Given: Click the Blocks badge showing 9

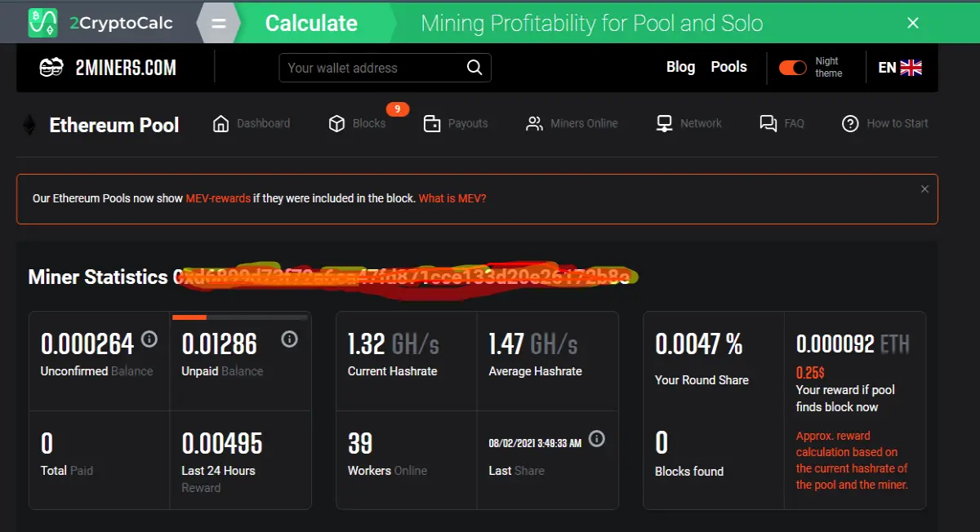Looking at the screenshot, I should tap(398, 109).
